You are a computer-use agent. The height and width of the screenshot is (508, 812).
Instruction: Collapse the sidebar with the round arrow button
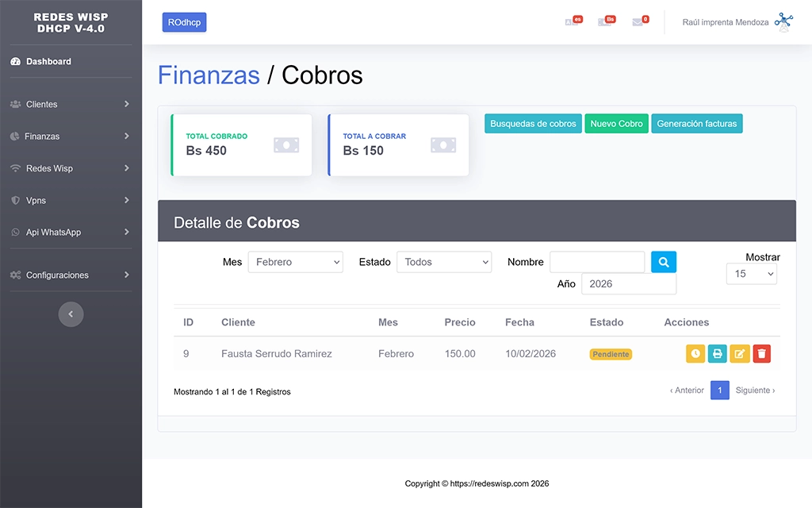[71, 314]
